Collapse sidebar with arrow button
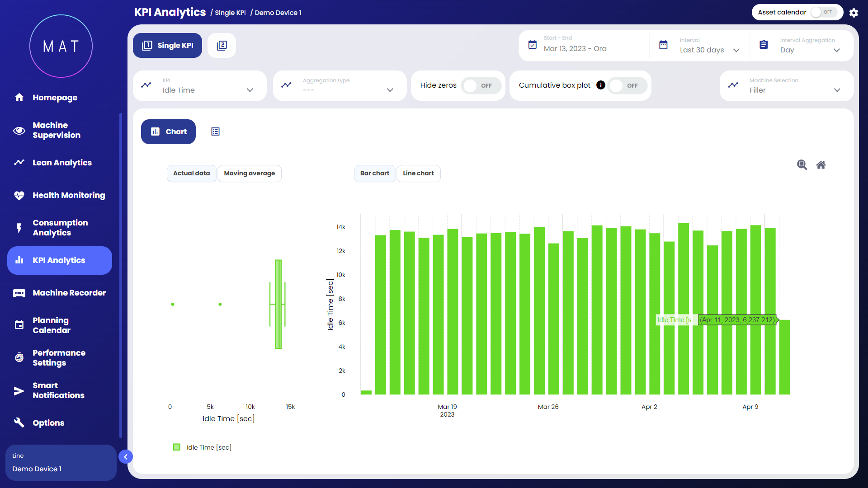Viewport: 868px width, 488px height. tap(126, 457)
